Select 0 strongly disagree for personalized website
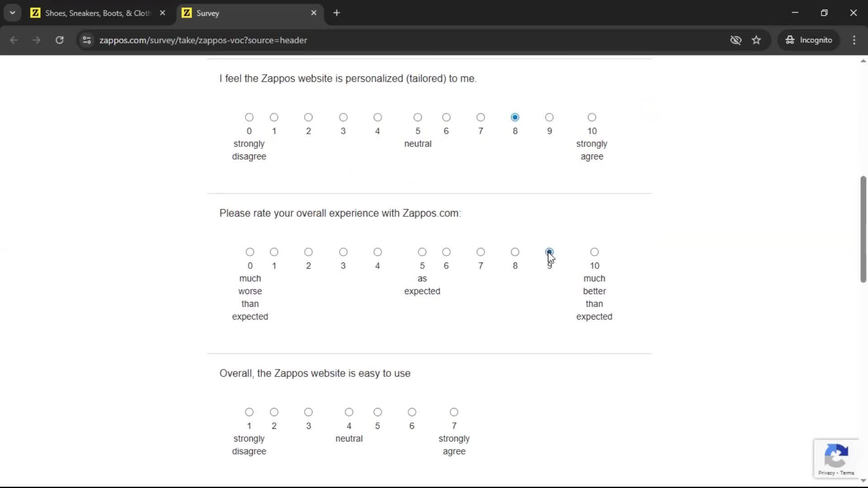The height and width of the screenshot is (488, 868). click(x=249, y=117)
